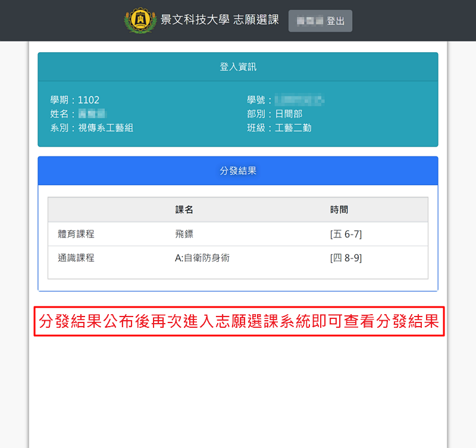Click the Jinwen University crest logo
The height and width of the screenshot is (448, 476).
(141, 20)
